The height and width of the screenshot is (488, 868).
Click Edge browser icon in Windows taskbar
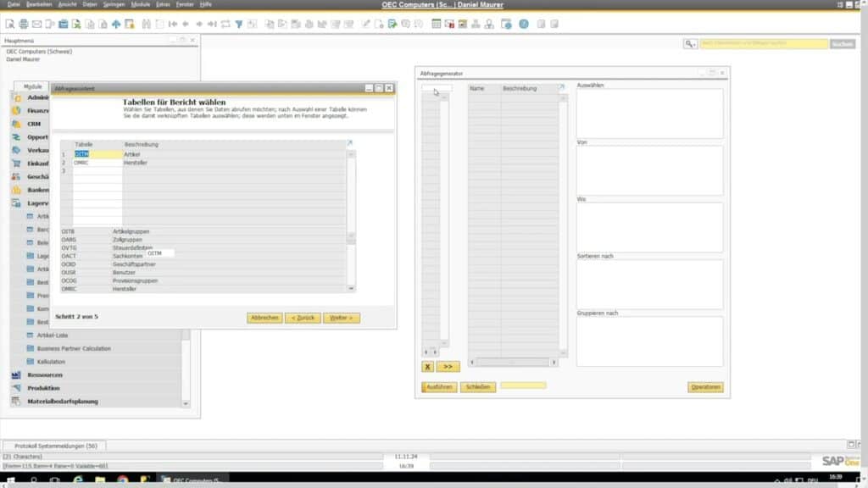coord(78,480)
